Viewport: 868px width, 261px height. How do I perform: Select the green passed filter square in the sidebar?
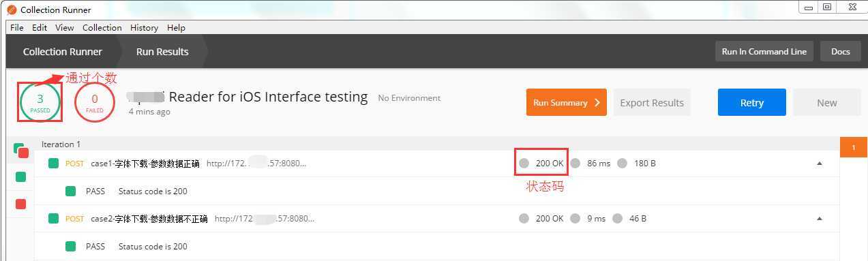[x=20, y=177]
